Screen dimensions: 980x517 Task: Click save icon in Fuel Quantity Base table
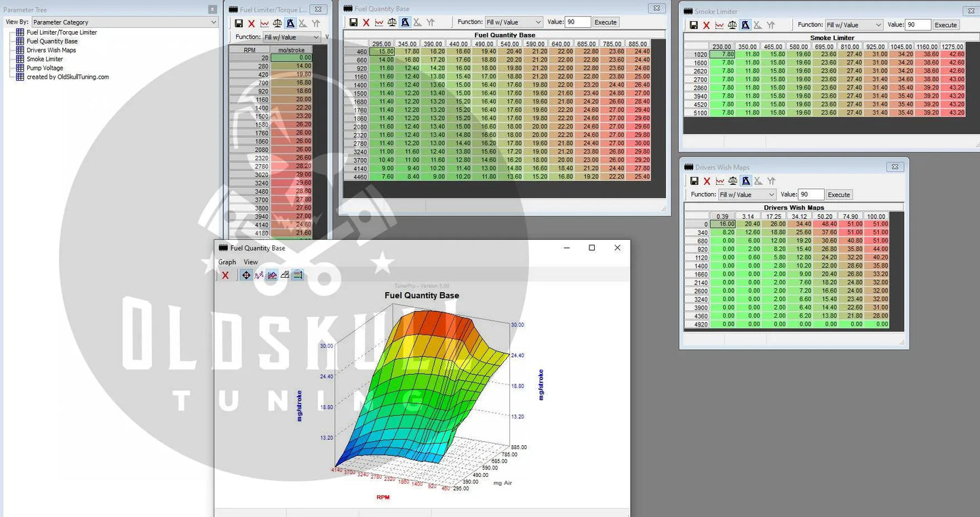click(353, 22)
